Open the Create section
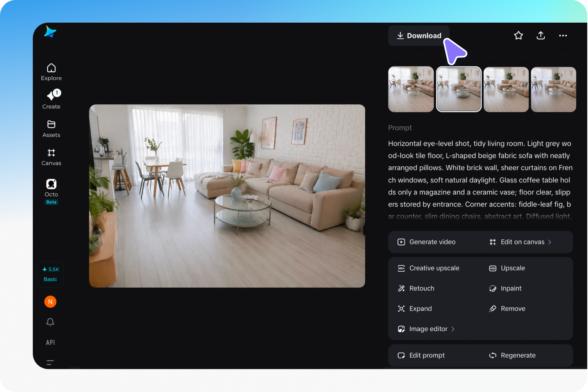588x392 pixels. [51, 100]
